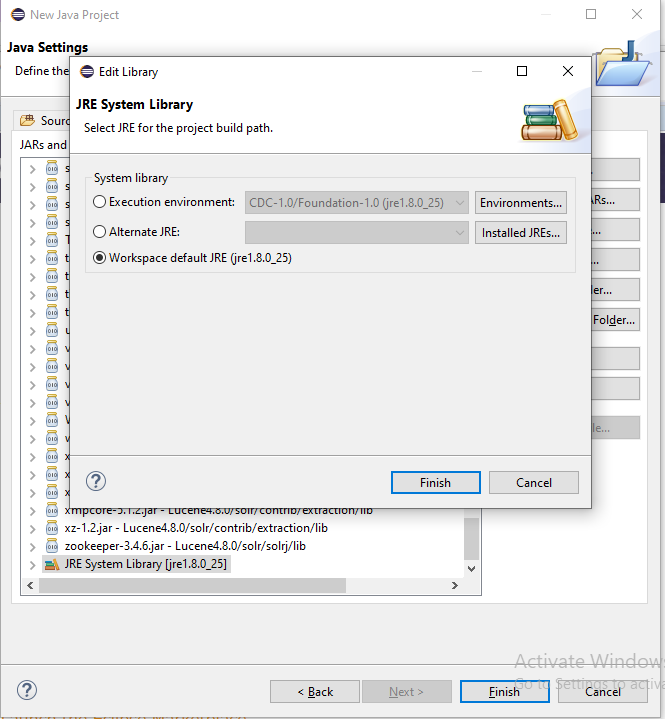The width and height of the screenshot is (665, 719).
Task: Click the xmpcore jar file icon
Action: (52, 510)
